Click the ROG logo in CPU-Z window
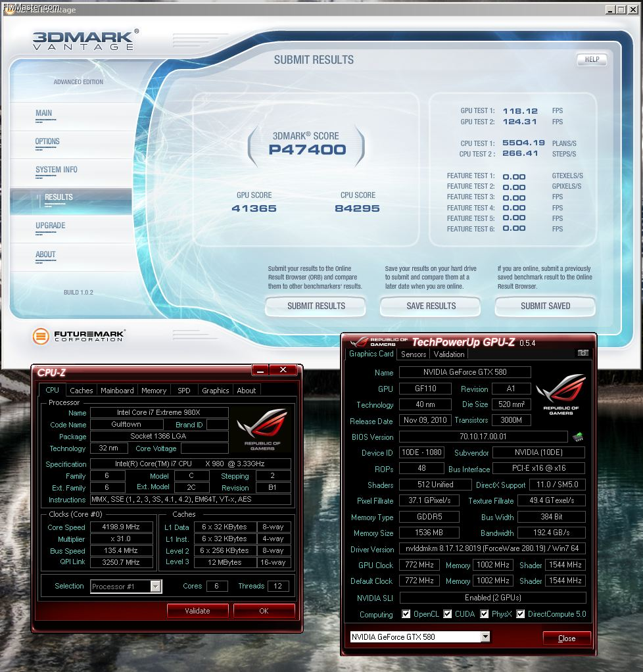The image size is (643, 672). pyautogui.click(x=262, y=429)
